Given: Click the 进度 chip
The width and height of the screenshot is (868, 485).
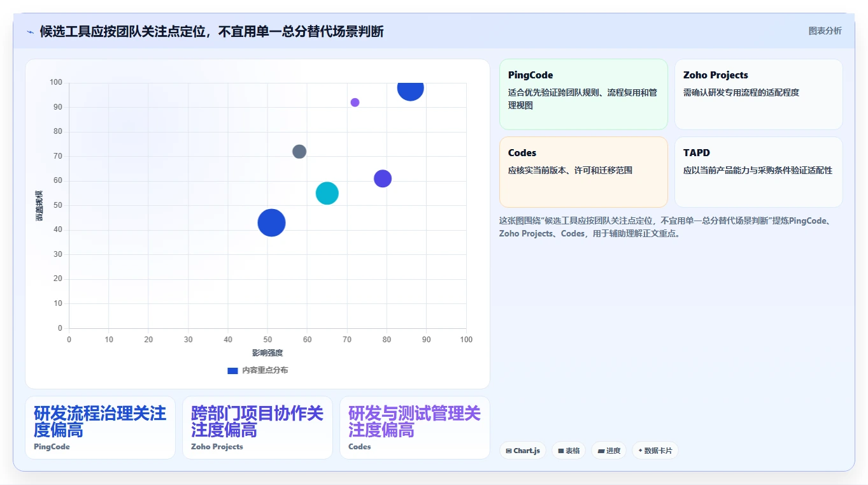Looking at the screenshot, I should [609, 451].
